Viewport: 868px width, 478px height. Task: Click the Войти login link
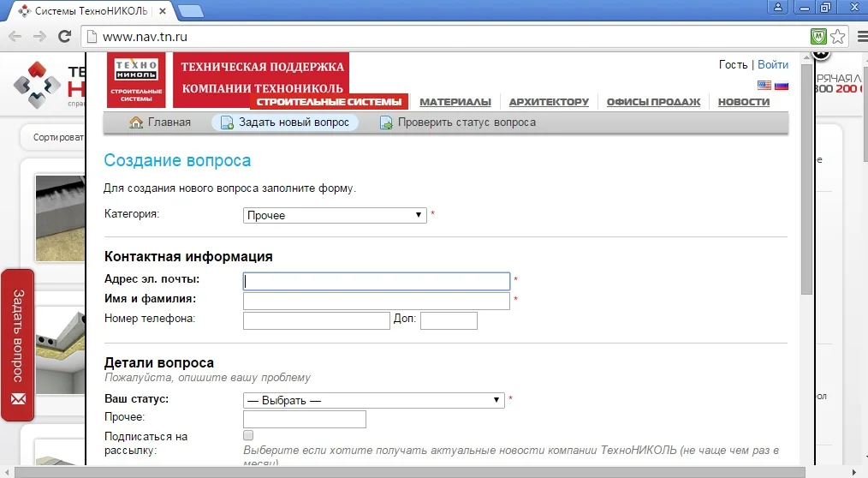(x=773, y=65)
